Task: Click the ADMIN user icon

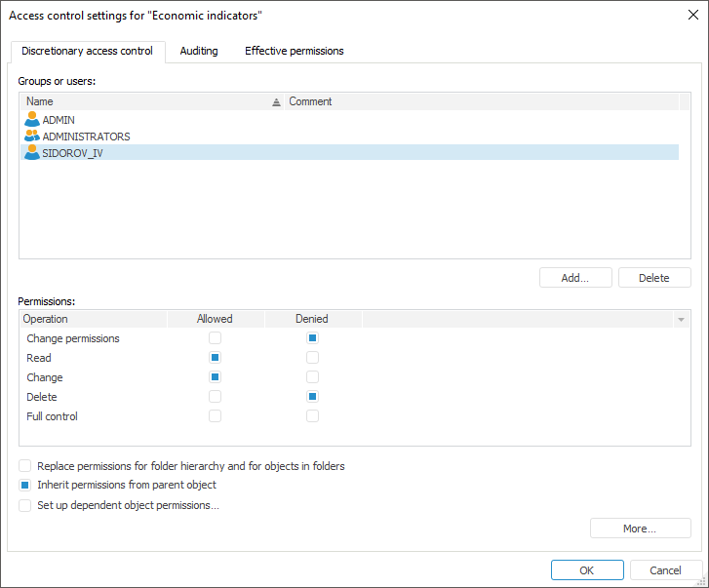Action: [x=32, y=120]
